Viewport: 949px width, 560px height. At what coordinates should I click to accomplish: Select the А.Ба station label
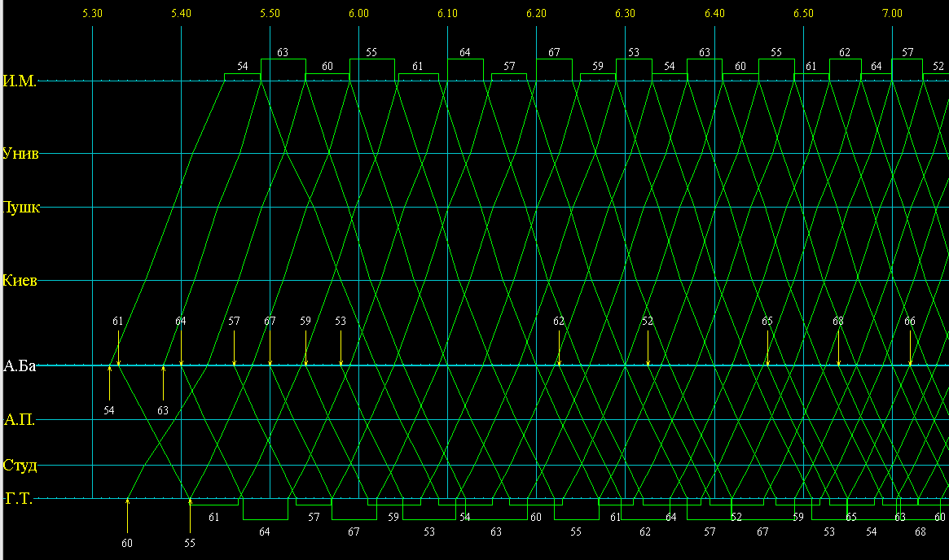pos(20,365)
